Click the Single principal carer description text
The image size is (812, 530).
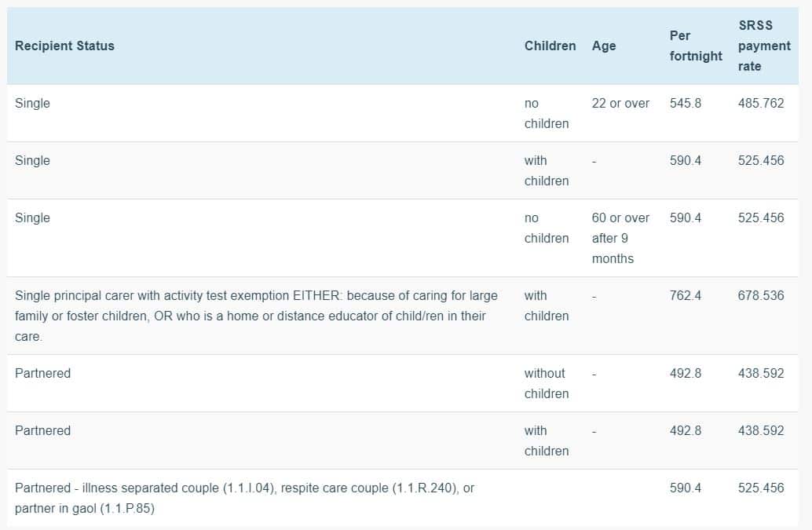pyautogui.click(x=256, y=316)
